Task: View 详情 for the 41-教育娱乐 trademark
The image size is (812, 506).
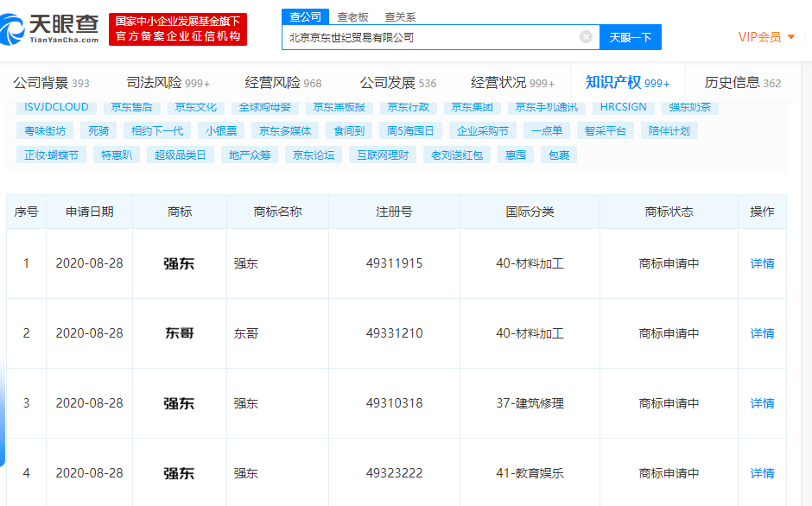Action: point(762,473)
